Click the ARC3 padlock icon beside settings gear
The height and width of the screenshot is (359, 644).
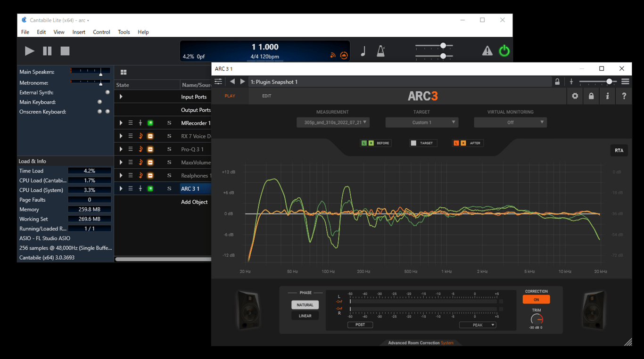[591, 96]
